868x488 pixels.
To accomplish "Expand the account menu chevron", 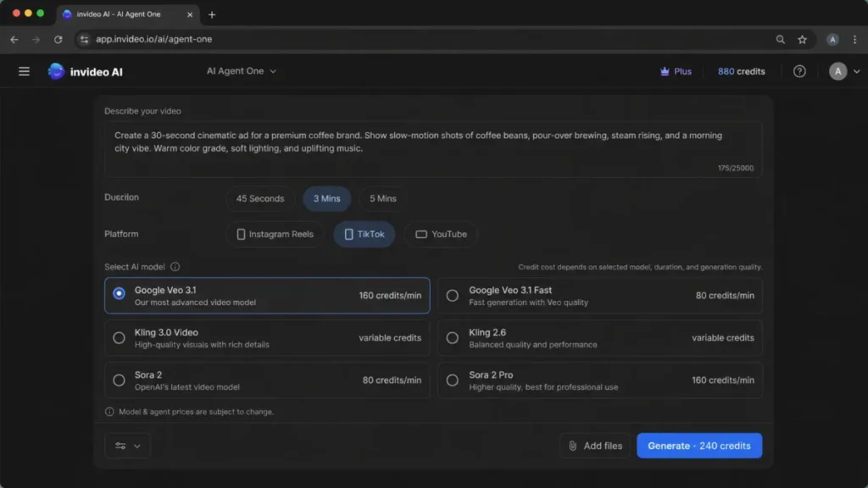I will (x=856, y=71).
